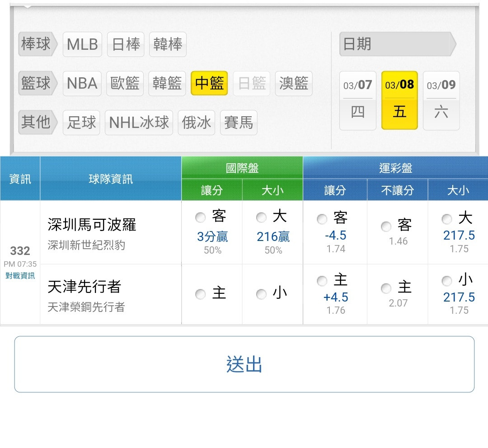The height and width of the screenshot is (448, 488).
Task: Click team name 深圳馬可波羅
Action: point(92,225)
